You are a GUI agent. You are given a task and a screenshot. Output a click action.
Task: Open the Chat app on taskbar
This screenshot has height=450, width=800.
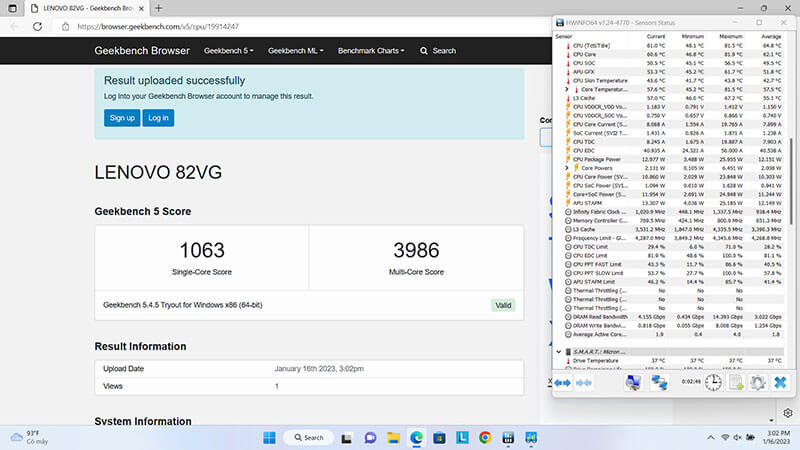coord(370,438)
